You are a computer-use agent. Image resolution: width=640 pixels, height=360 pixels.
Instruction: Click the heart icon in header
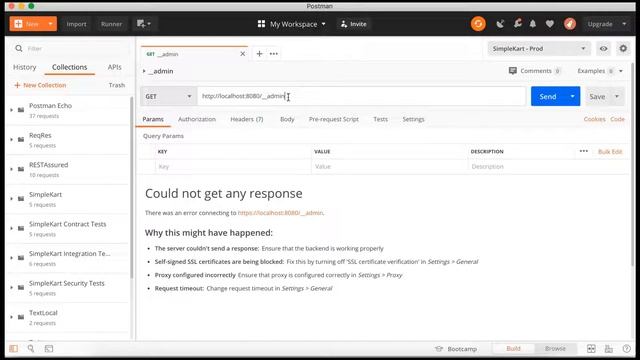[x=550, y=24]
